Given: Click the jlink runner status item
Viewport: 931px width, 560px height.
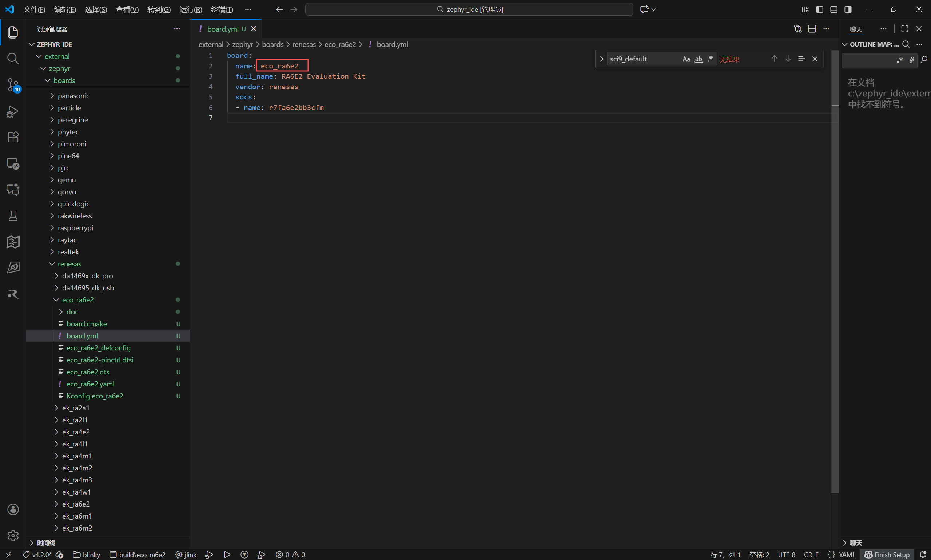Looking at the screenshot, I should point(186,554).
